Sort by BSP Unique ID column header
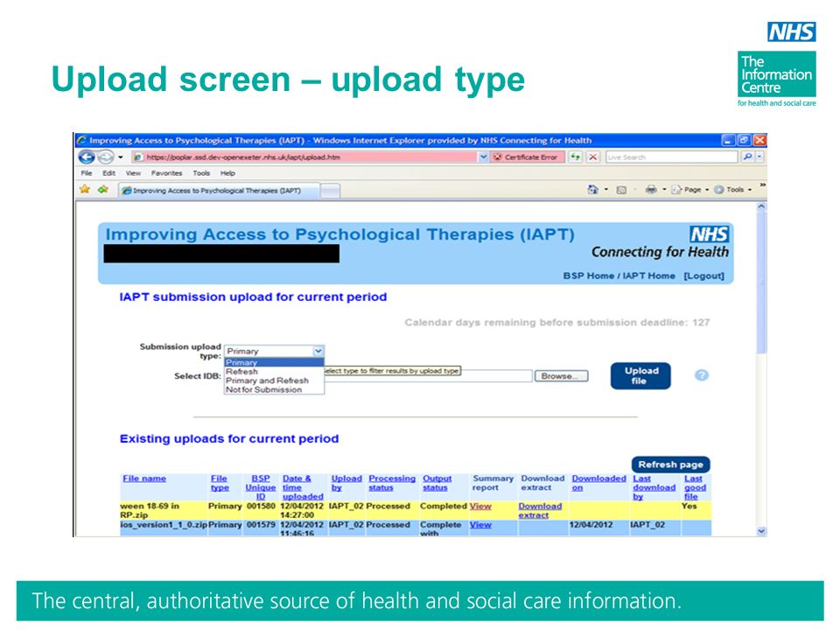840x630 pixels. click(261, 487)
